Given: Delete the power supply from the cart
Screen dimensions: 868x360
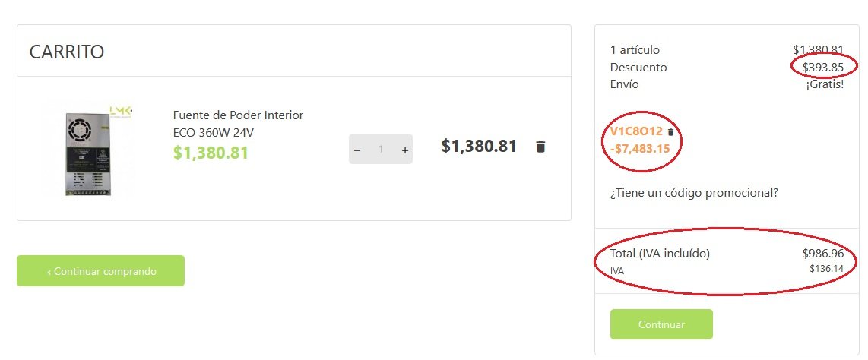Looking at the screenshot, I should 540,147.
